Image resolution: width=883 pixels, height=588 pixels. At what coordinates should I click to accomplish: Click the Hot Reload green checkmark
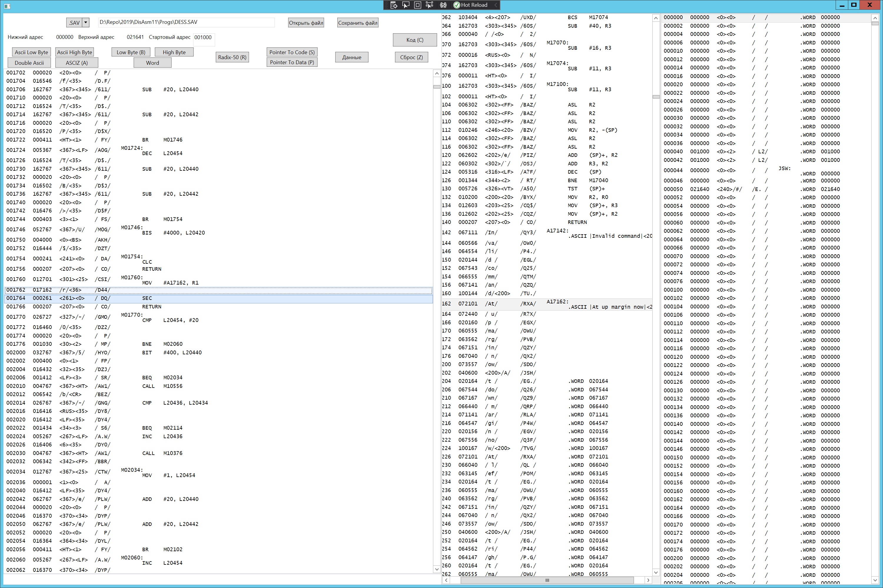[457, 5]
